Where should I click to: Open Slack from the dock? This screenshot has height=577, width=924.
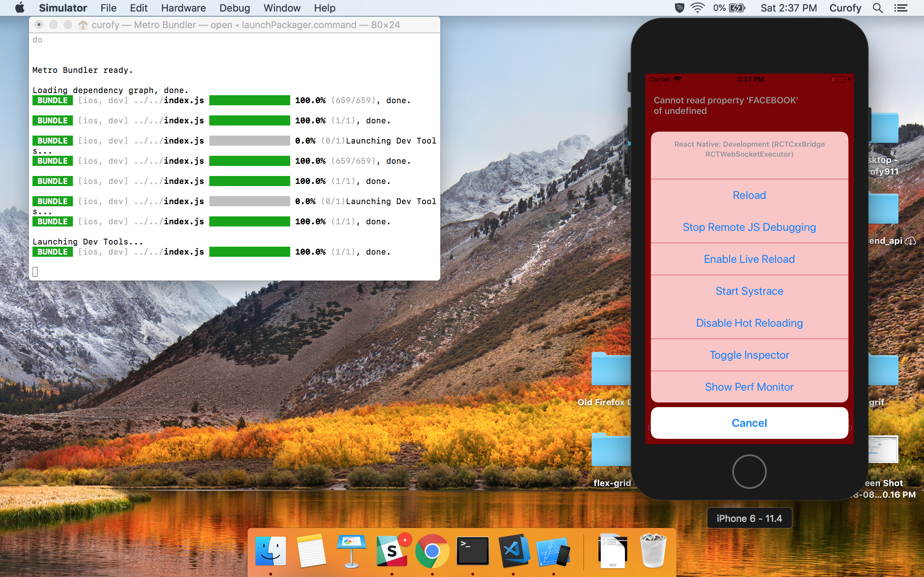click(x=392, y=551)
